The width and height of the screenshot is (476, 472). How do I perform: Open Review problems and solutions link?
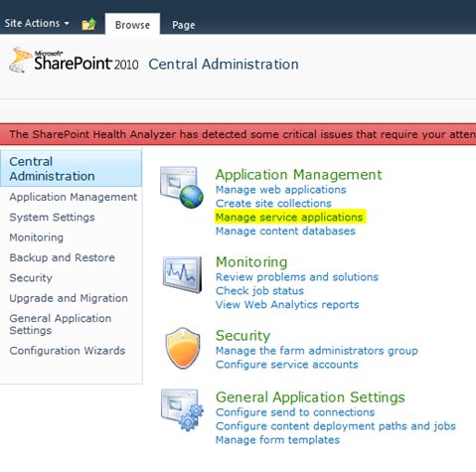(297, 277)
